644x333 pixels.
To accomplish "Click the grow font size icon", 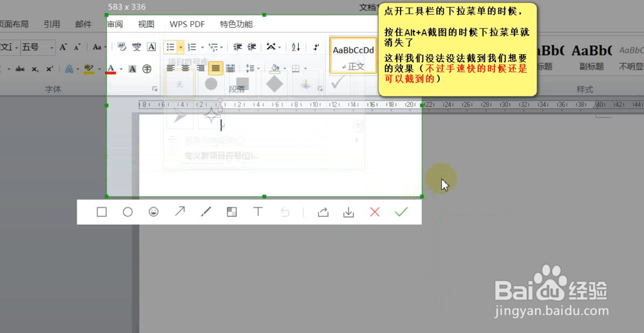I will (63, 47).
